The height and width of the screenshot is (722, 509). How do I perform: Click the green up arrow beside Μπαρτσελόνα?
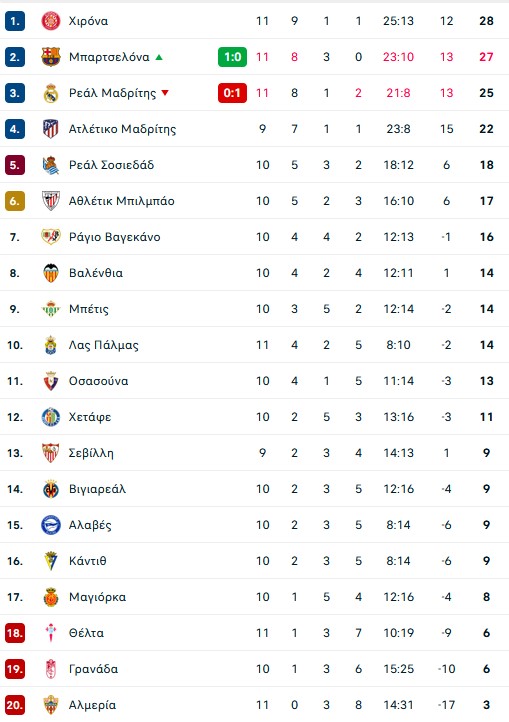(159, 57)
